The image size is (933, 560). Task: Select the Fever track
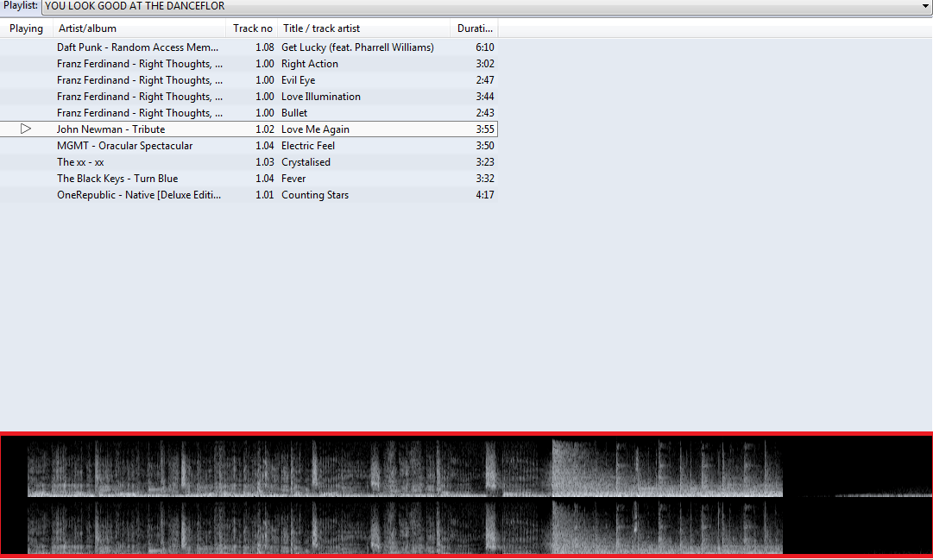(293, 179)
